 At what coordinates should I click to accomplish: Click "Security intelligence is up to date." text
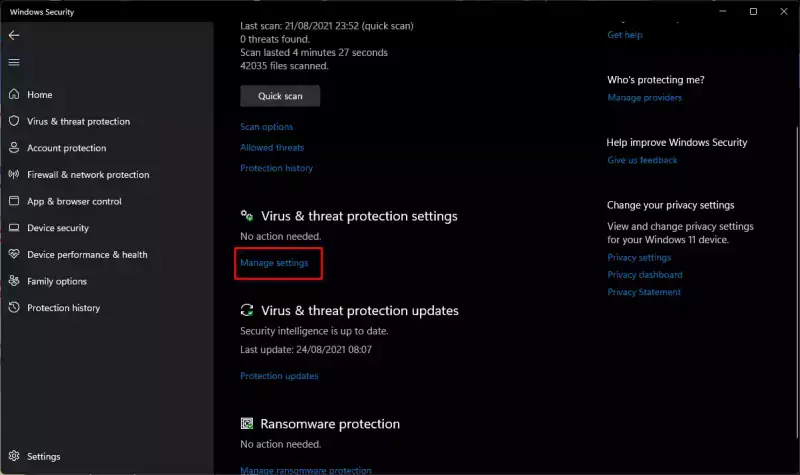[x=314, y=331]
